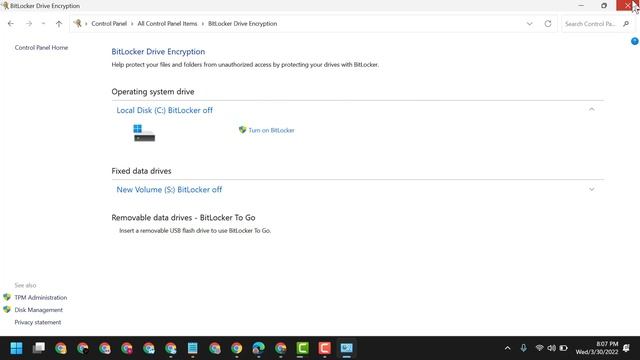Viewport: 640px width, 360px height.
Task: Open the notification center icon
Action: [627, 348]
